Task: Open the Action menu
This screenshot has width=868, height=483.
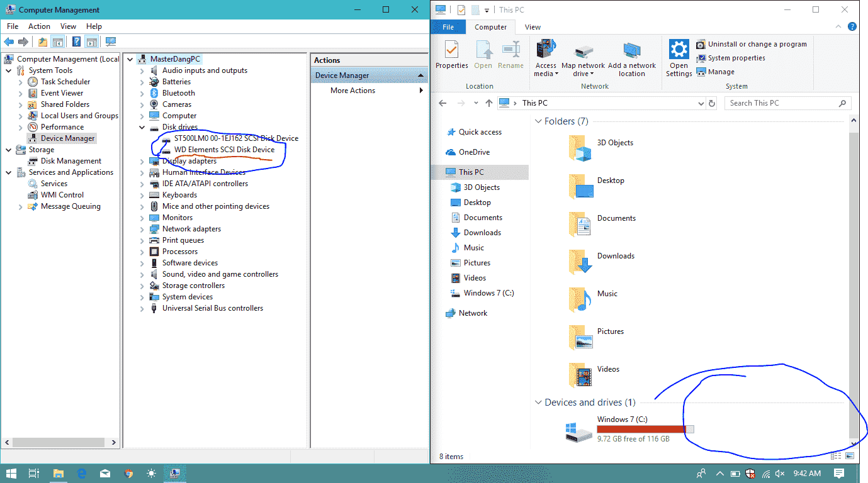Action: 39,26
